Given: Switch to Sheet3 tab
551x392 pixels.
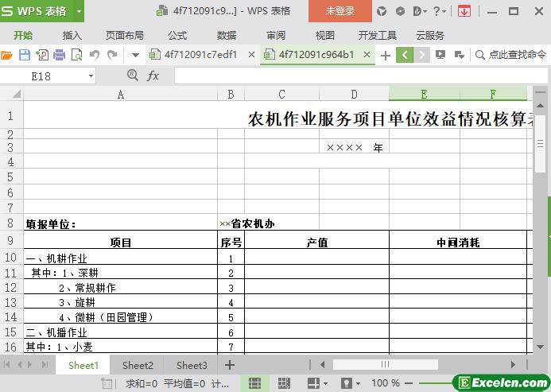Looking at the screenshot, I should coord(192,365).
